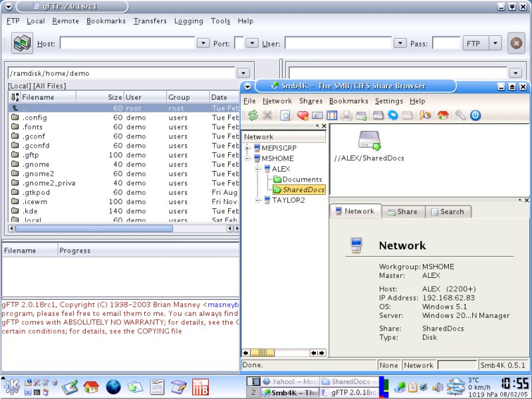Click the magnifier search icon in Smb4K toolbar
Screen dimensions: 532x399
[x=285, y=116]
